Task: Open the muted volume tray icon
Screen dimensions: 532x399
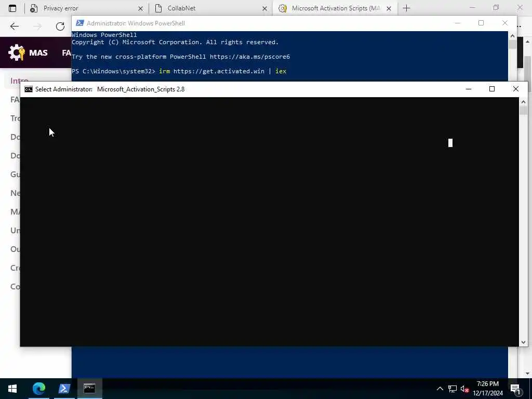Action: tap(465, 389)
